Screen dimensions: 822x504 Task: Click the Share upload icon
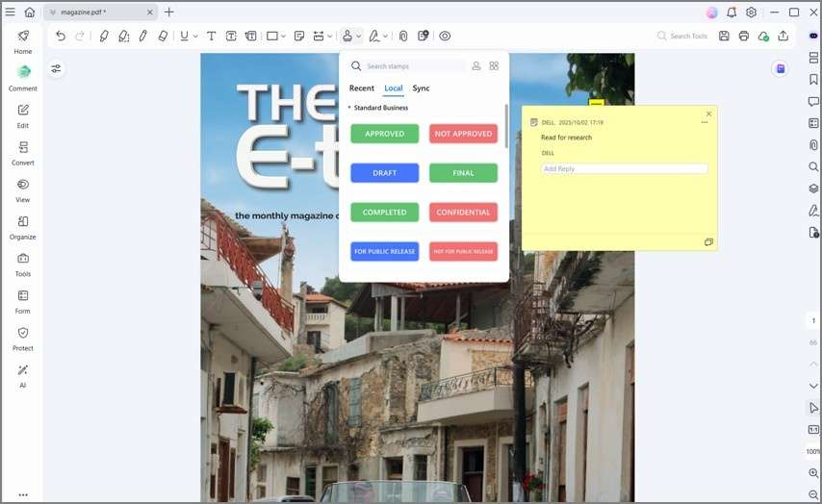(x=783, y=36)
